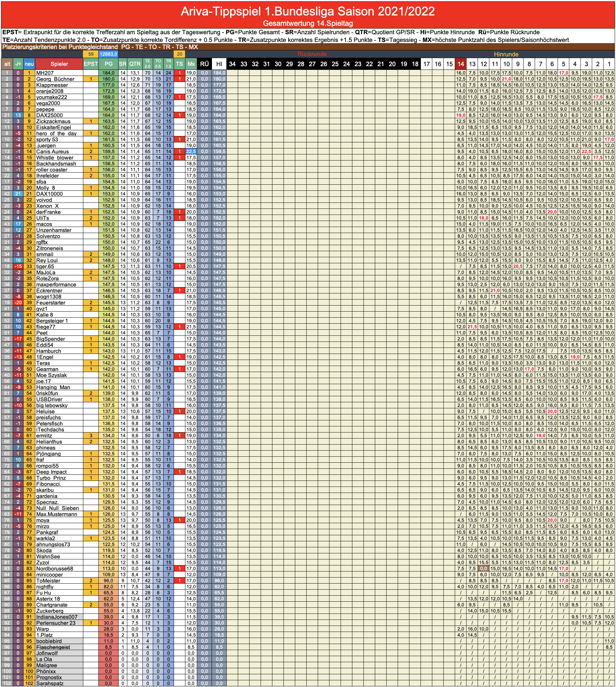Select the 'EPST' column header
The image size is (616, 687).
91,63
